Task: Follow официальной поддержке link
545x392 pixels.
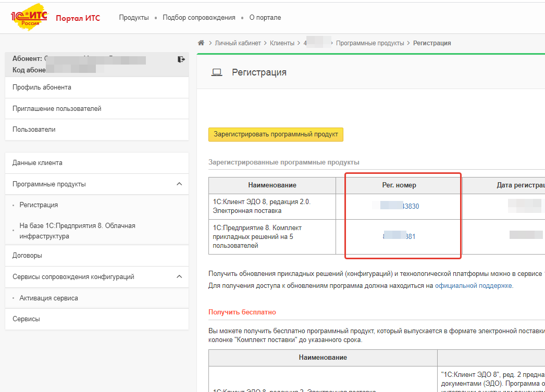Action: pyautogui.click(x=474, y=286)
